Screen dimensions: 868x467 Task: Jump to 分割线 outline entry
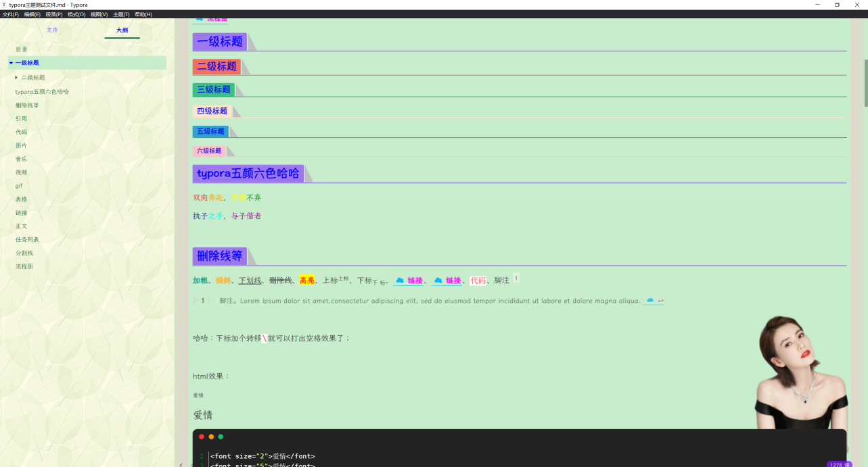click(24, 253)
